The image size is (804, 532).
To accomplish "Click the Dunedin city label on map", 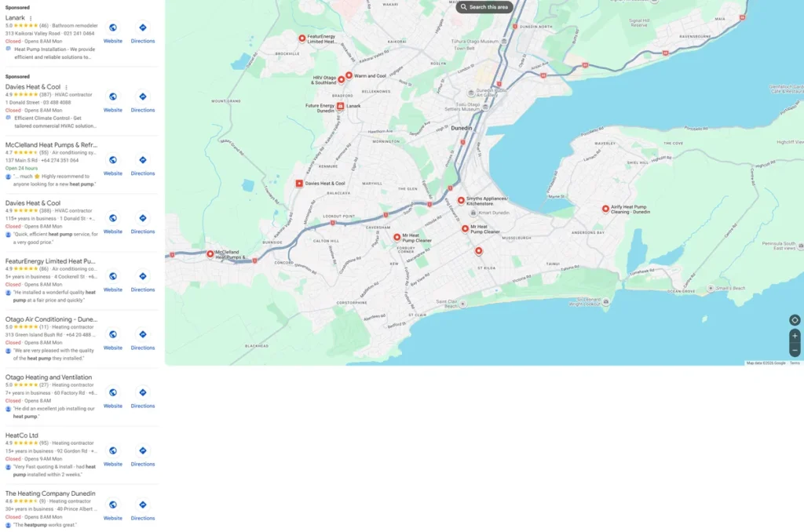I will click(x=462, y=128).
